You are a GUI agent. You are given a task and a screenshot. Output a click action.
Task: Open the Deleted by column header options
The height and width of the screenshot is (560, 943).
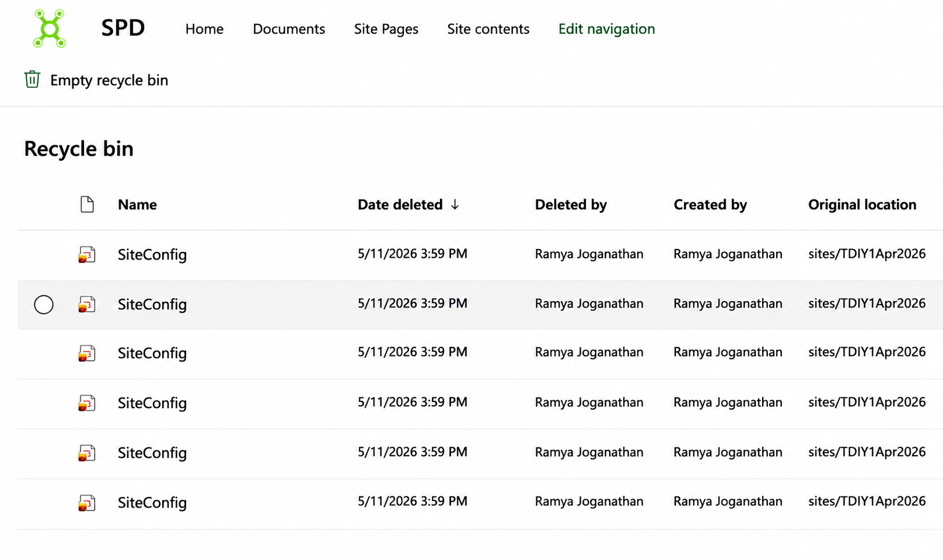pos(570,204)
